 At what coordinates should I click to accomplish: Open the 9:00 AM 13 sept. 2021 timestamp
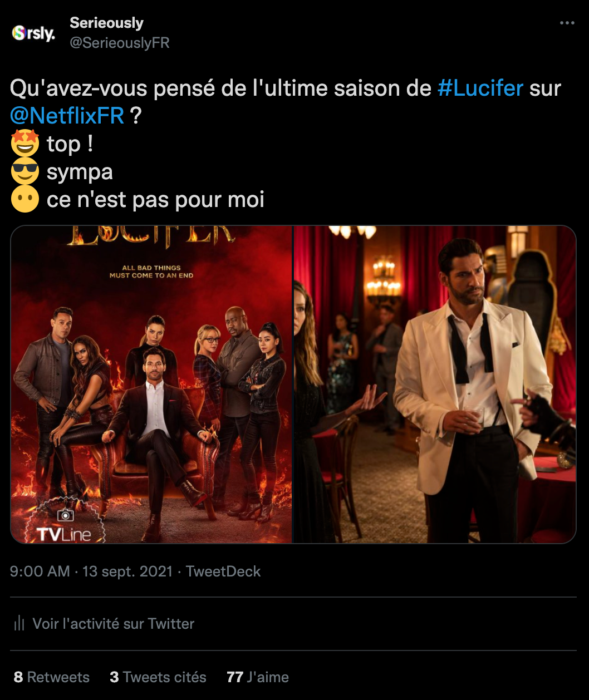pyautogui.click(x=91, y=571)
